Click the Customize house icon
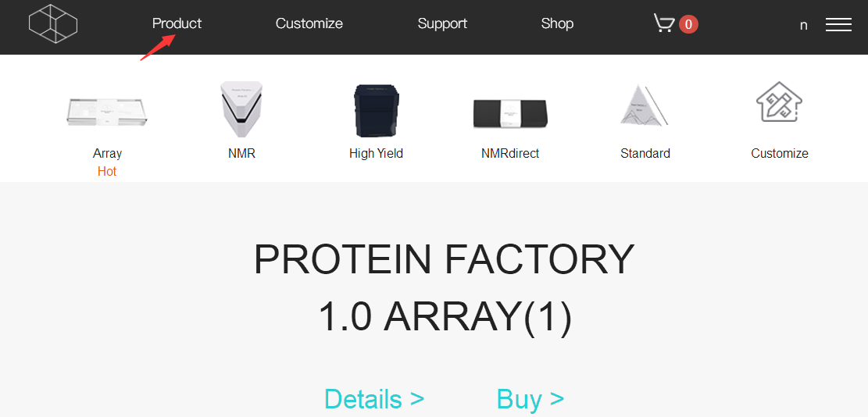 coord(780,102)
